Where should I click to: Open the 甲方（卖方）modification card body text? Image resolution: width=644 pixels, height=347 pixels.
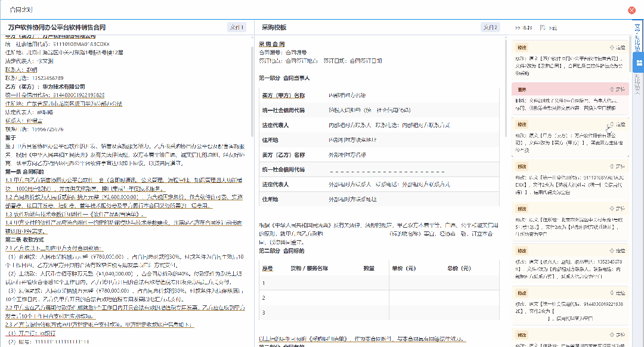[x=569, y=142]
